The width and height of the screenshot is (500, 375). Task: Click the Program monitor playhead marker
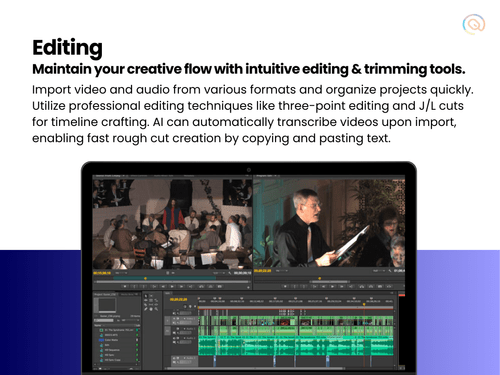319,278
